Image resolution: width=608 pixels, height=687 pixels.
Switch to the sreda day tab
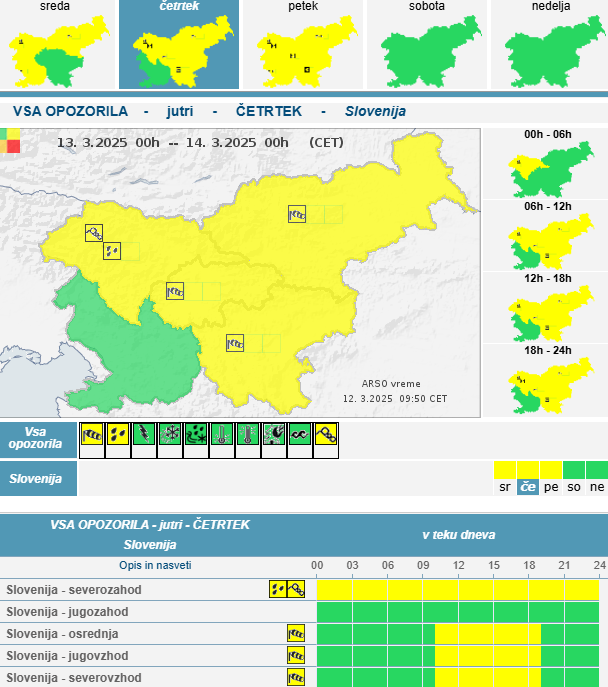[56, 45]
